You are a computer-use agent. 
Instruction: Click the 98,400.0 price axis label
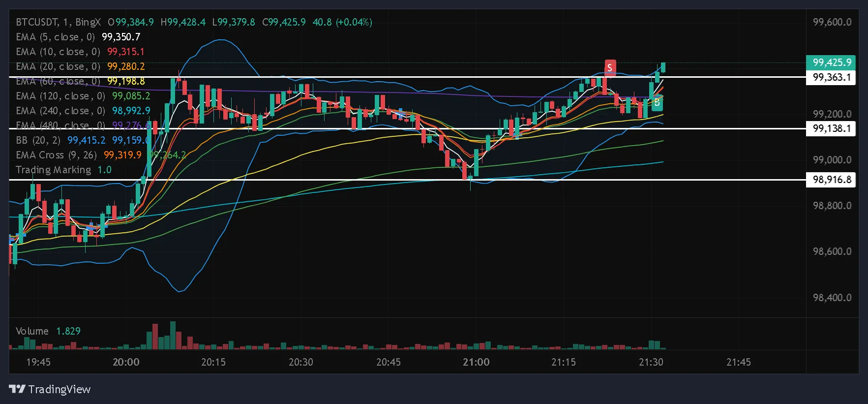click(x=832, y=298)
